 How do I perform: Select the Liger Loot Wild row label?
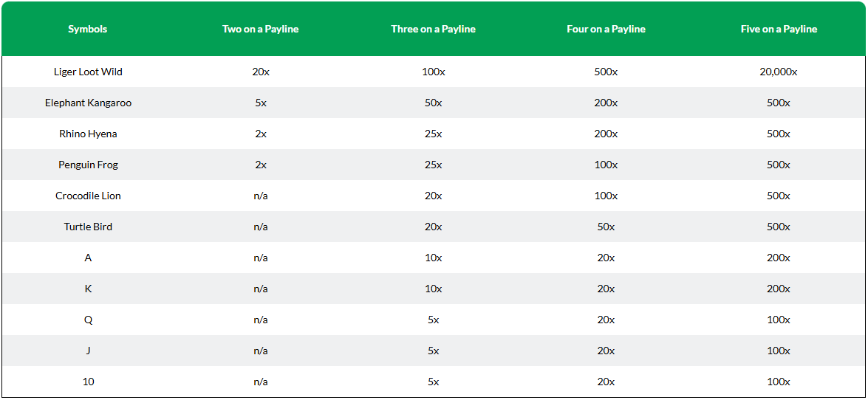[88, 72]
